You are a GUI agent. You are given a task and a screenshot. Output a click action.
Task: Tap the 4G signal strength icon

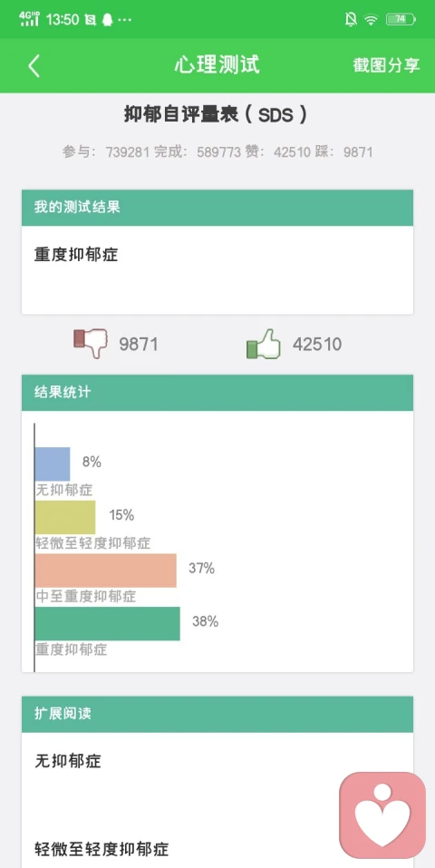coord(29,19)
